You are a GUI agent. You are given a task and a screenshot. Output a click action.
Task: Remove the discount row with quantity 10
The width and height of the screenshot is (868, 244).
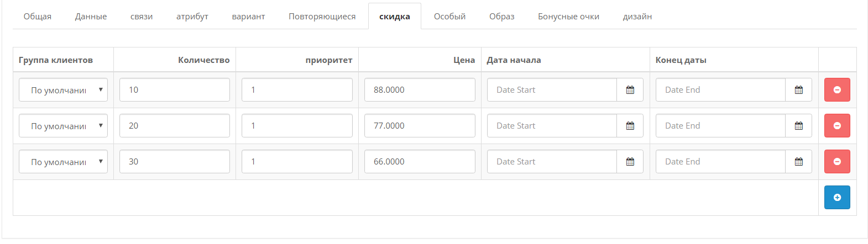837,90
